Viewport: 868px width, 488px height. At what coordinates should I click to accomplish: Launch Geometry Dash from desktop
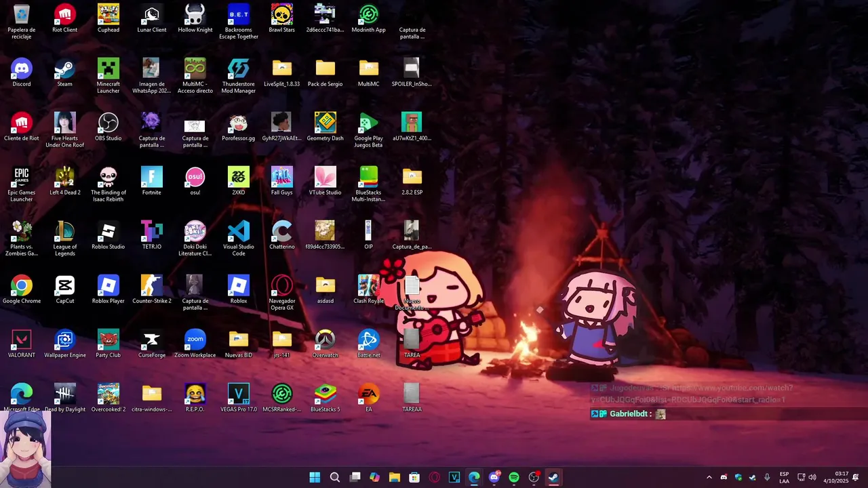coord(325,127)
